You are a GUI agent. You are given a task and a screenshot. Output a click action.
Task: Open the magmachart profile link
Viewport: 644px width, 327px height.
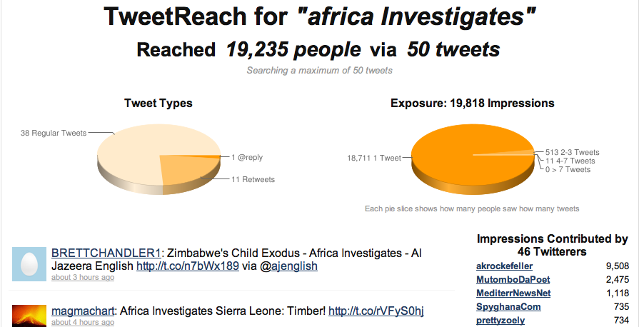click(x=83, y=311)
